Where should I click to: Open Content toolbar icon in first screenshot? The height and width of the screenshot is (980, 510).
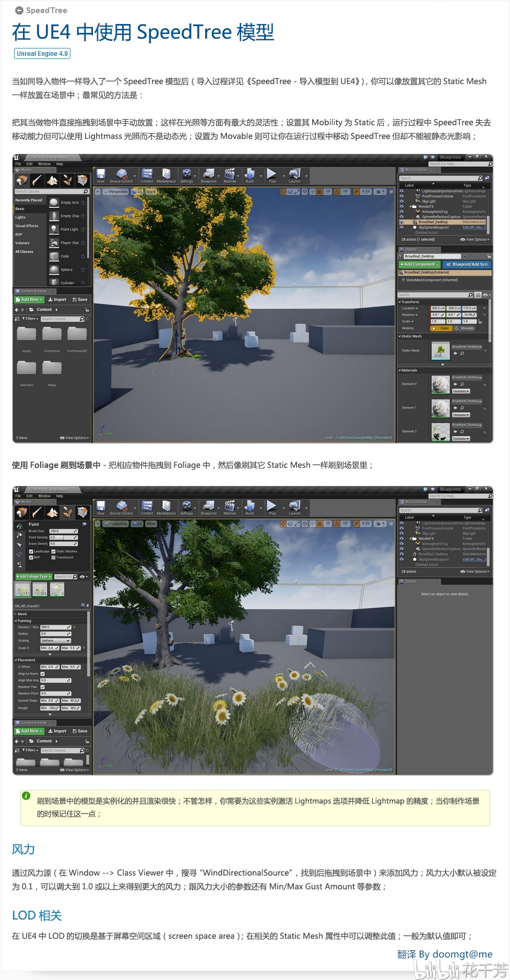pos(147,175)
